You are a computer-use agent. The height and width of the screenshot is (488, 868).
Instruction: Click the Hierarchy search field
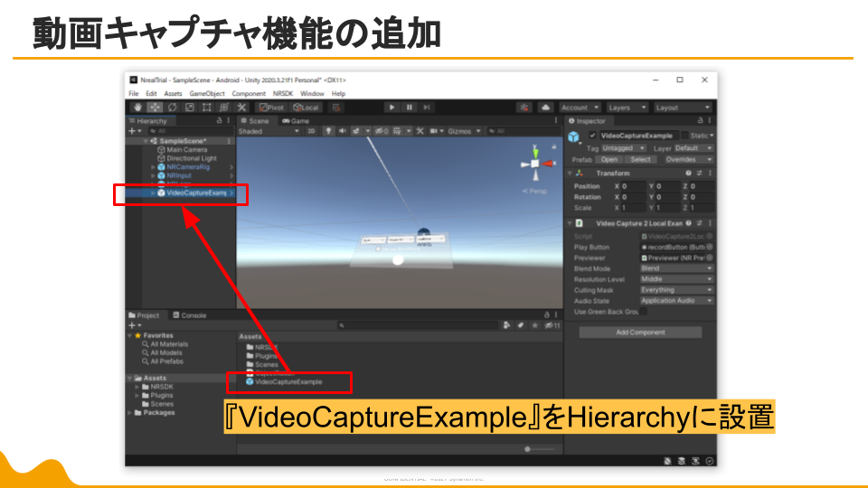(x=189, y=131)
